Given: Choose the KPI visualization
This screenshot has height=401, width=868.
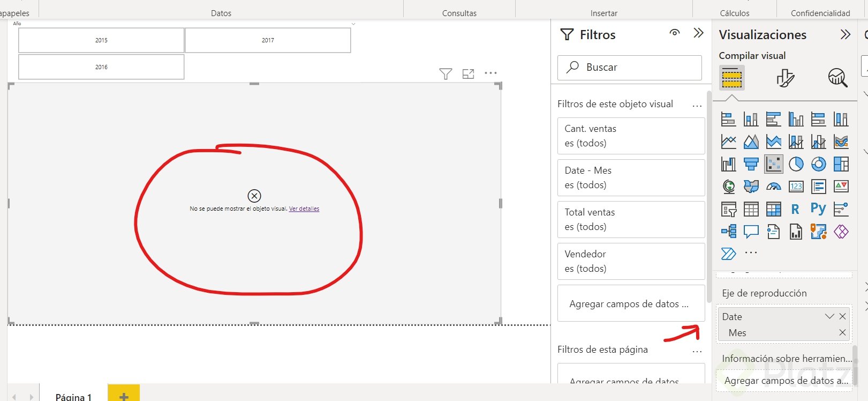Looking at the screenshot, I should point(841,187).
